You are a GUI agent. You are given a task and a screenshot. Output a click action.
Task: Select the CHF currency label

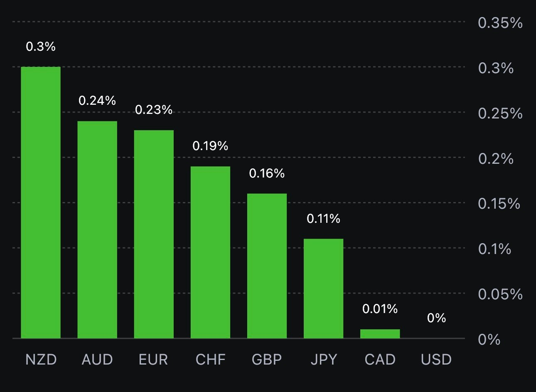[x=210, y=360]
